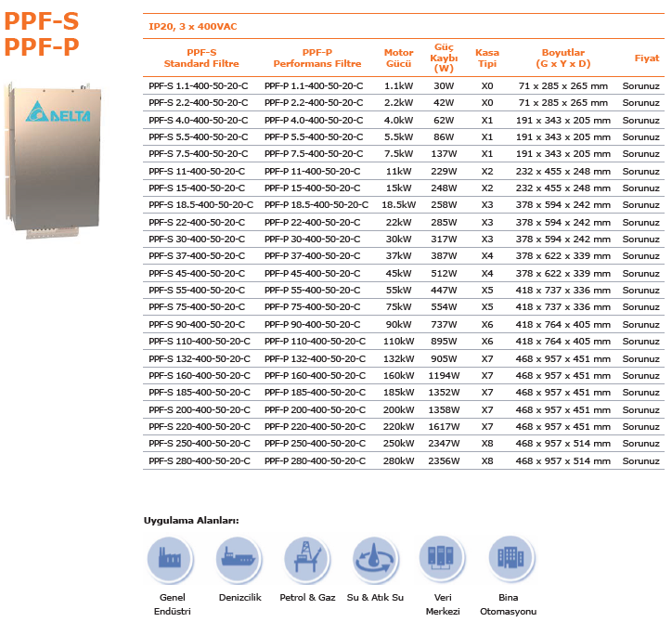This screenshot has width=672, height=622.
Task: Click the 18.5kW motor power value
Action: (398, 204)
